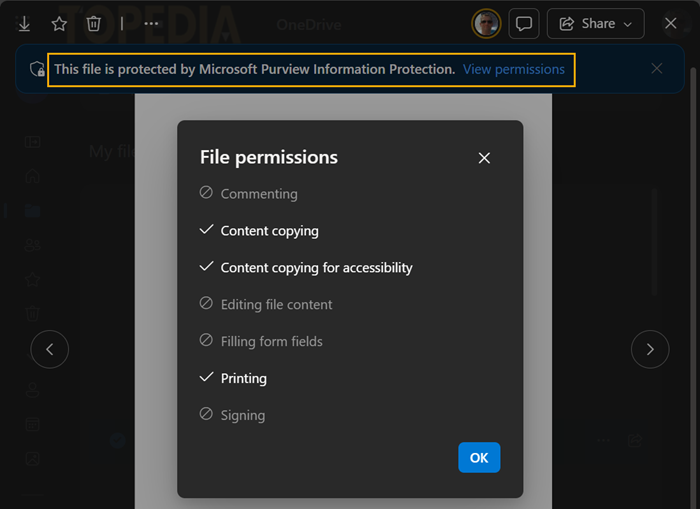Viewport: 700px width, 510px height.
Task: Open the comments pane icon
Action: pyautogui.click(x=524, y=24)
